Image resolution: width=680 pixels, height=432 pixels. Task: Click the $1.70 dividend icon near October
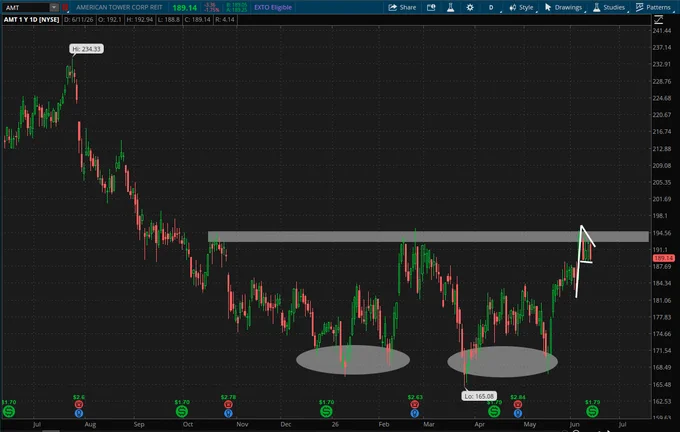point(182,411)
